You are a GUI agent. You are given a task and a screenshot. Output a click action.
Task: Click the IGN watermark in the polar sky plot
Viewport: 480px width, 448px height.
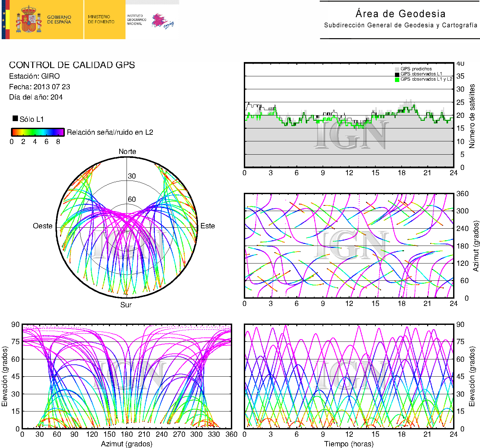(x=128, y=246)
